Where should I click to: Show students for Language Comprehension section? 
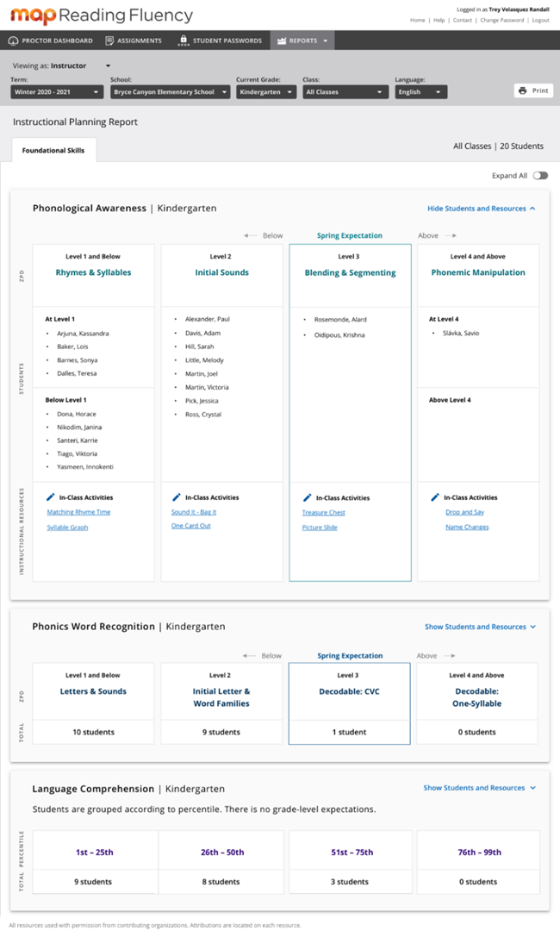[x=479, y=787]
